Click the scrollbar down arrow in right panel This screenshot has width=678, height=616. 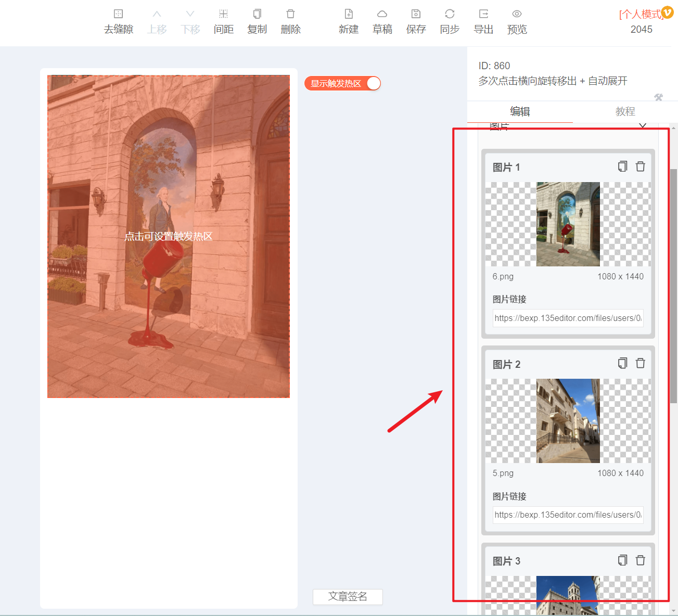point(674,611)
